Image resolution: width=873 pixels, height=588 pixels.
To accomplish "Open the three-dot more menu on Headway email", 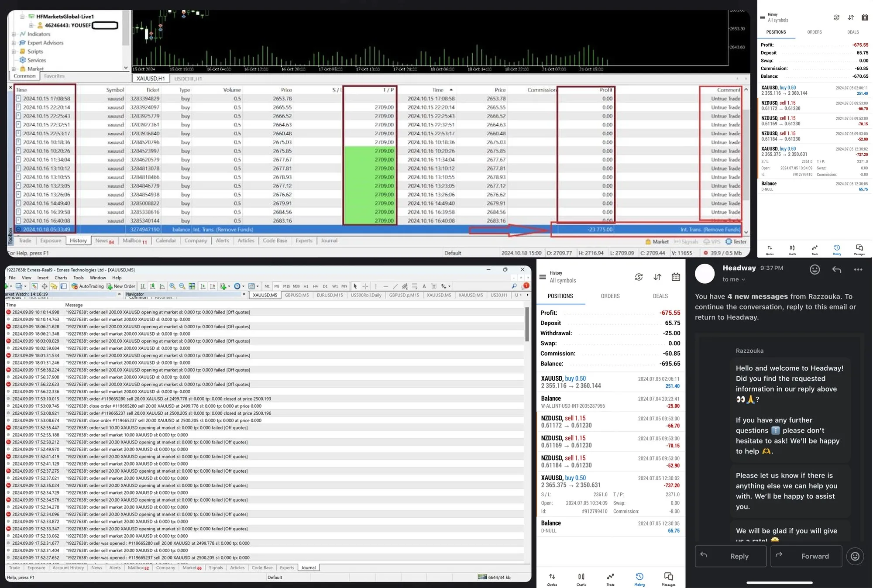I will [858, 270].
